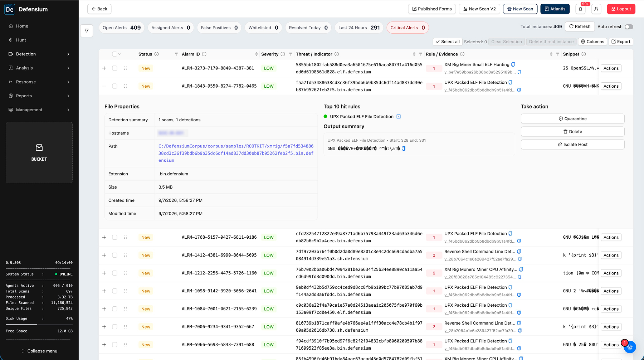Viewport: 644px width, 360px height.
Task: Expand the Detection sidebar menu
Action: (x=39, y=54)
